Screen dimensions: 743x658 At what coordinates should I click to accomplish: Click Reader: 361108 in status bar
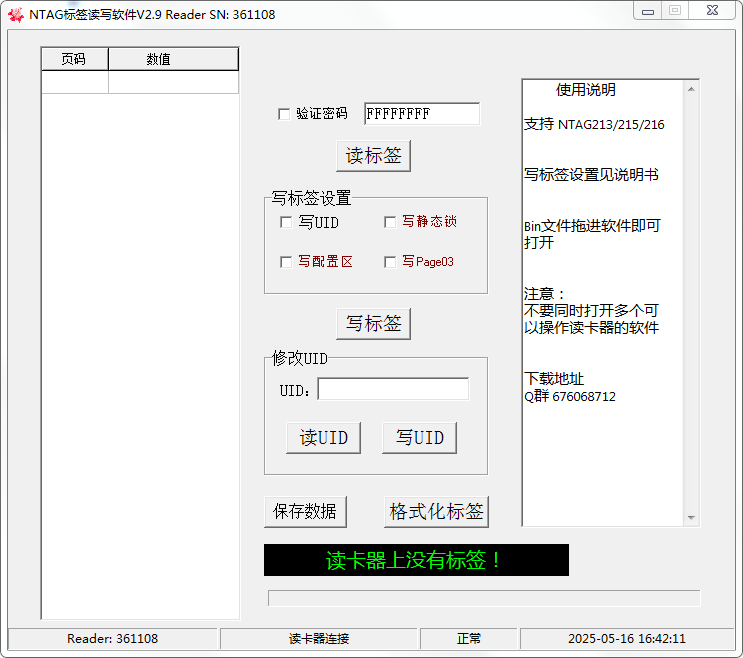click(x=112, y=639)
